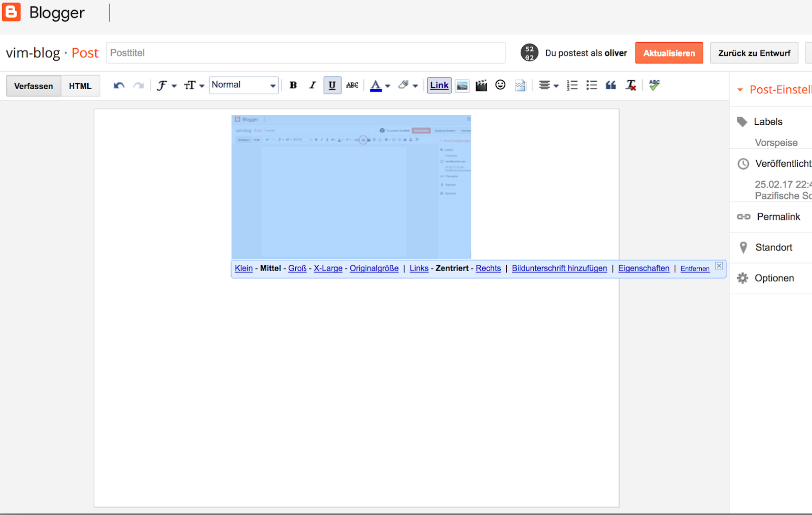Screen dimensions: 812x515
Task: Insert a video via clapperboard icon
Action: [481, 86]
